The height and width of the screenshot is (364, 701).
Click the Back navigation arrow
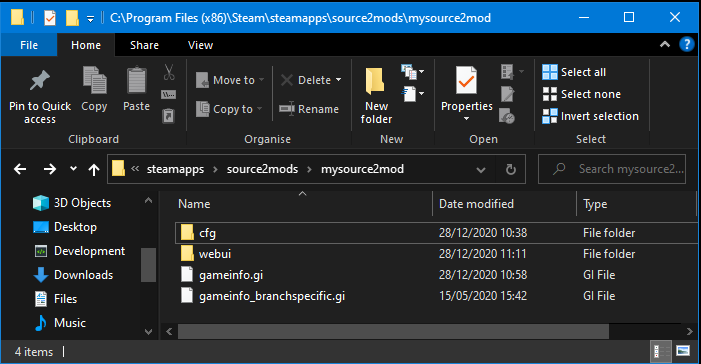tap(20, 169)
